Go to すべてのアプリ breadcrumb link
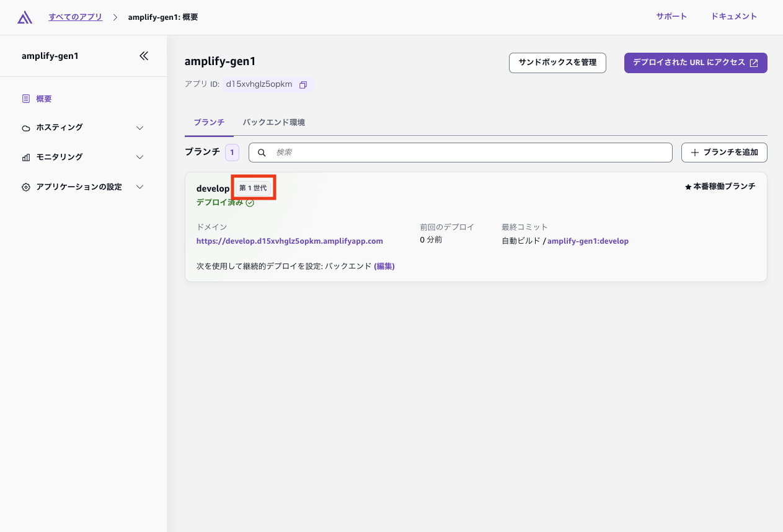The width and height of the screenshot is (783, 532). point(76,17)
